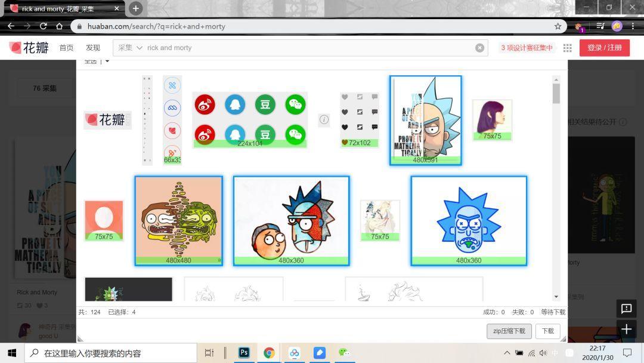Deselect the melting Morty 480x480 image
The width and height of the screenshot is (644, 363).
178,220
